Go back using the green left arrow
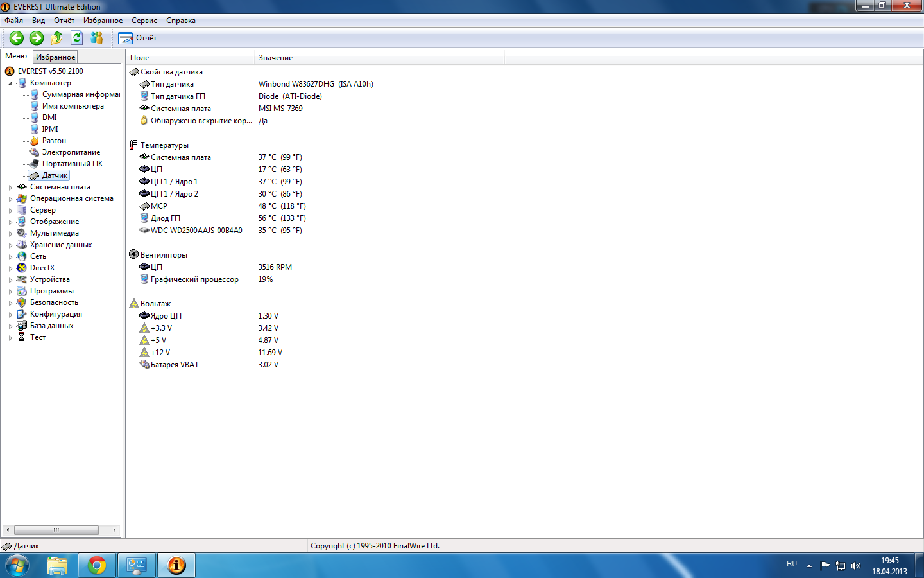The height and width of the screenshot is (578, 924). (x=17, y=38)
